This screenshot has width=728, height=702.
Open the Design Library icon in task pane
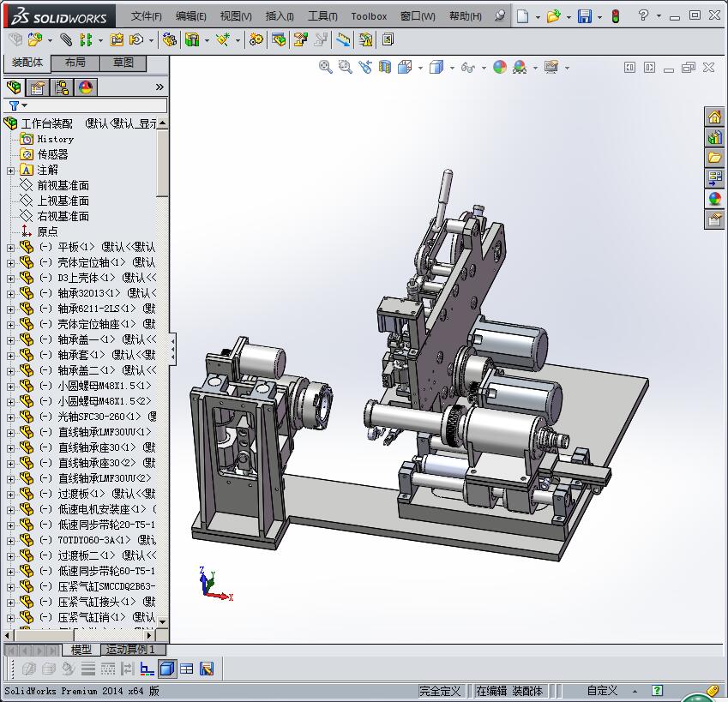(714, 137)
